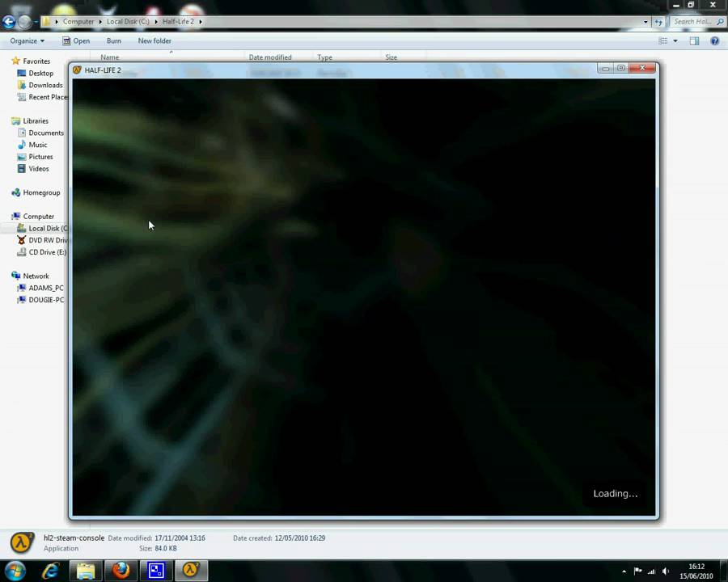Sort files by the Type column
The height and width of the screenshot is (582, 728).
[x=324, y=57]
